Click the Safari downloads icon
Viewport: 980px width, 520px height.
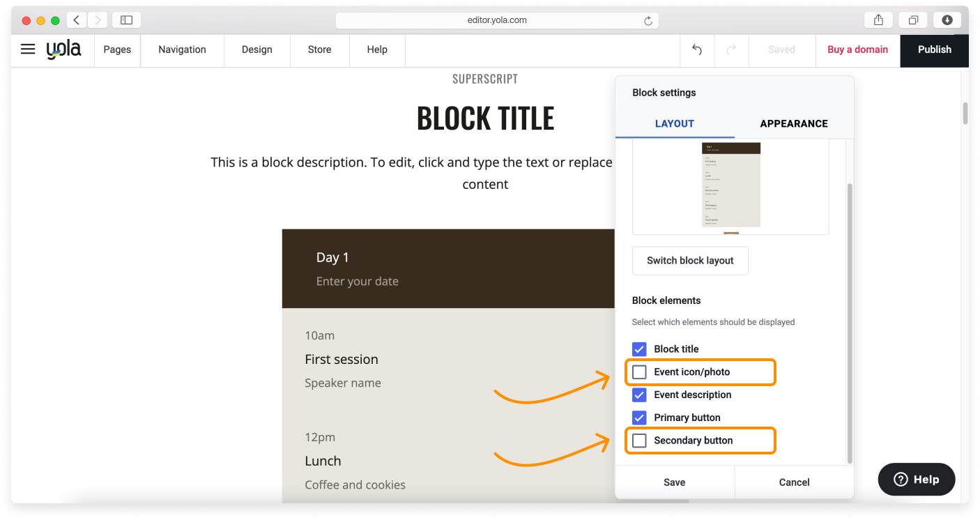(x=947, y=20)
